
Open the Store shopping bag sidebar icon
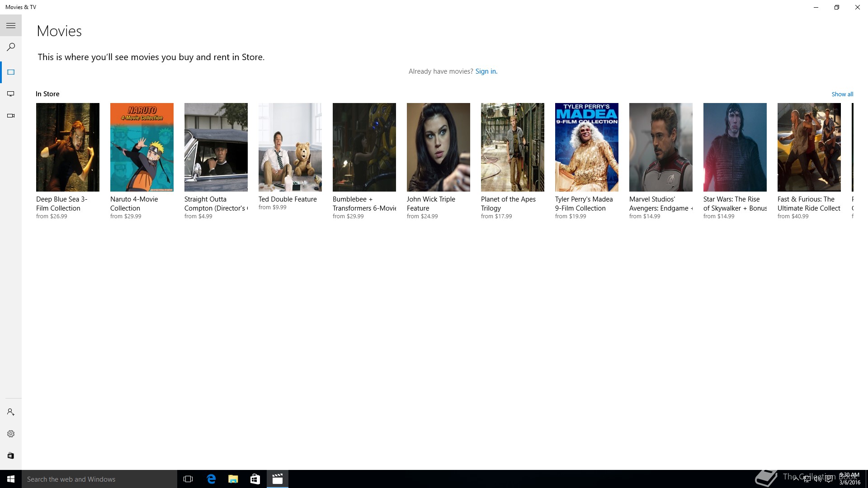point(11,455)
